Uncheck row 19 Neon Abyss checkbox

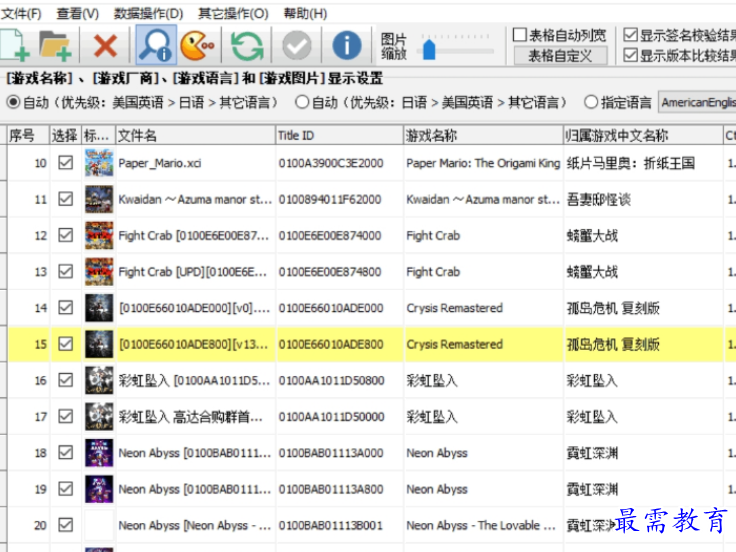coord(66,489)
